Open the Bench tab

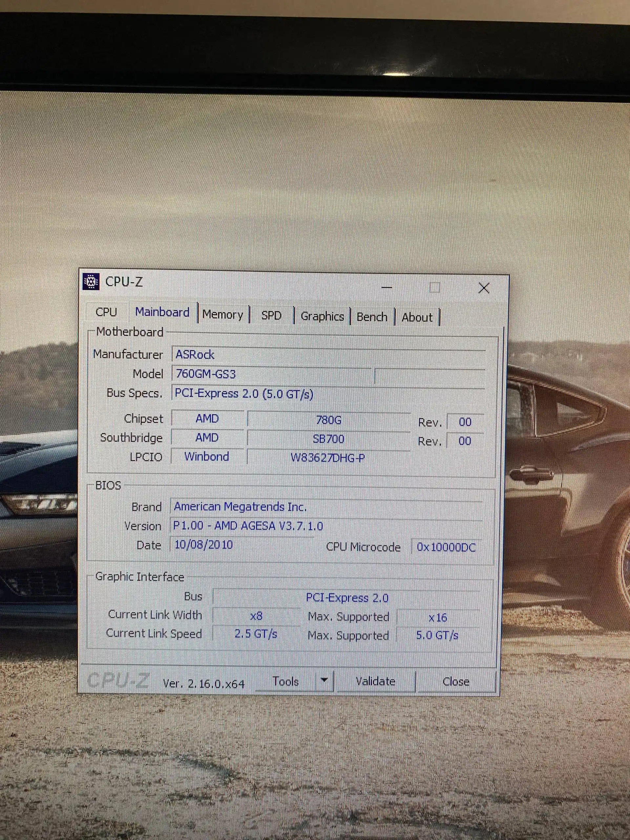[x=372, y=317]
